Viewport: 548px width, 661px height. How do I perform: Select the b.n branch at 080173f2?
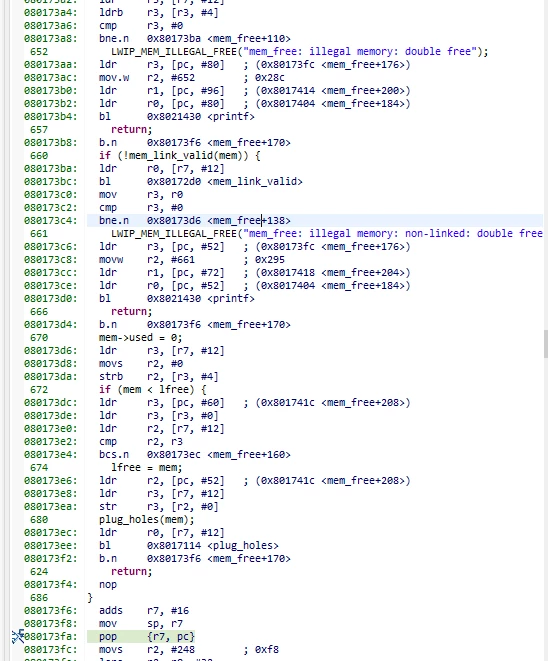point(195,559)
